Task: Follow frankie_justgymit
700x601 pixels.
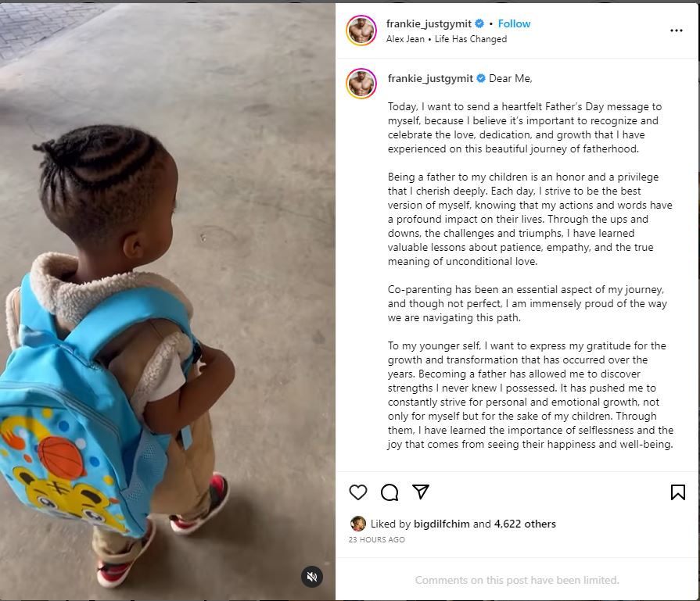Action: click(514, 23)
